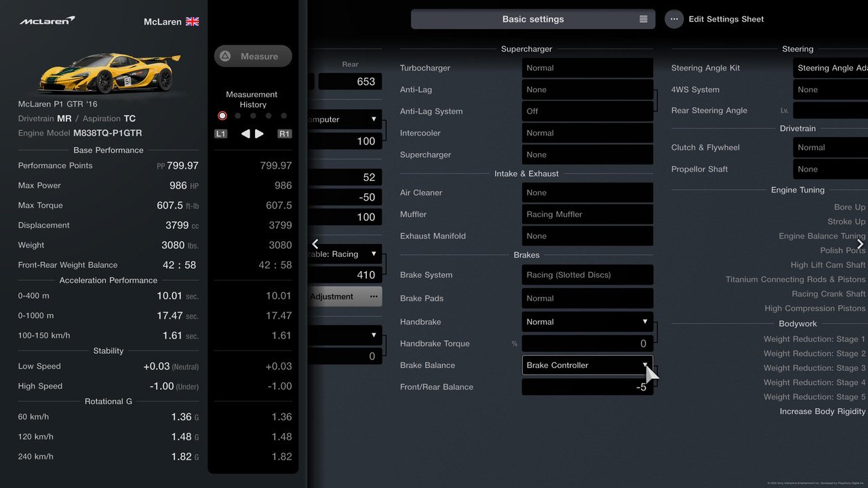Click the three-dot icon beside Edit Settings Sheet
868x488 pixels.
[x=674, y=19]
